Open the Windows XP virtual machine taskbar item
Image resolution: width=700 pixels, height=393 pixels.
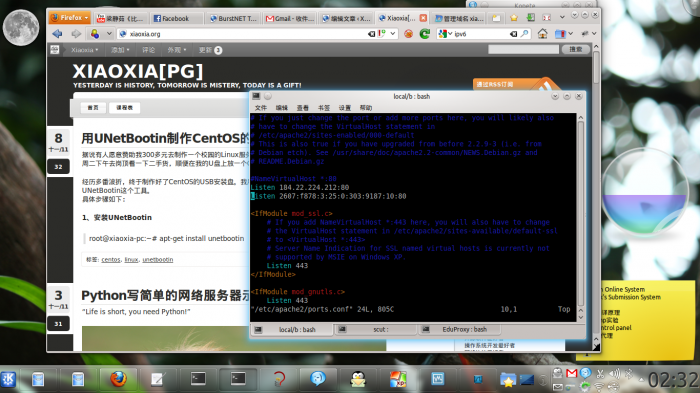pyautogui.click(x=398, y=380)
